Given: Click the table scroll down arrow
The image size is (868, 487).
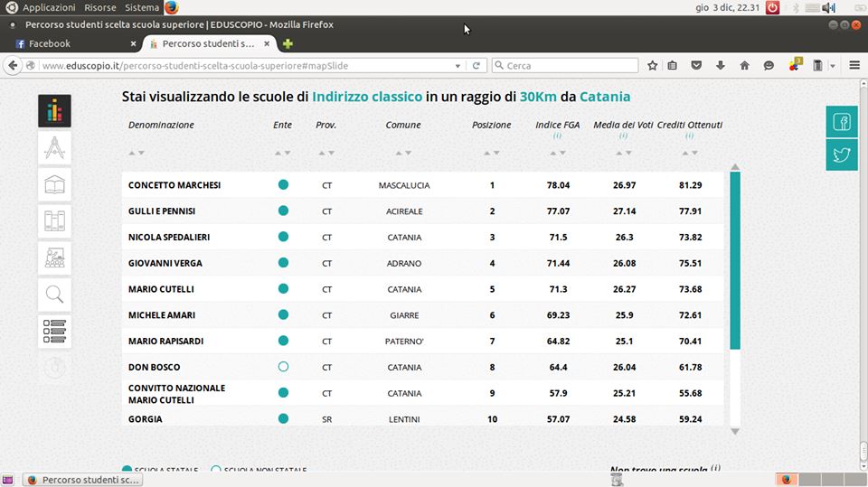Looking at the screenshot, I should pyautogui.click(x=734, y=432).
